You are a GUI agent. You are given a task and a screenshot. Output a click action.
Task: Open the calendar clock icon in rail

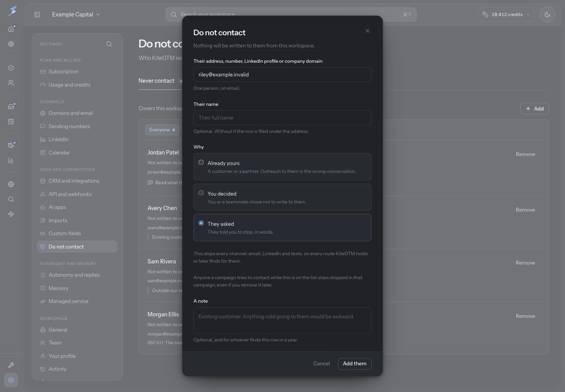[x=11, y=122]
